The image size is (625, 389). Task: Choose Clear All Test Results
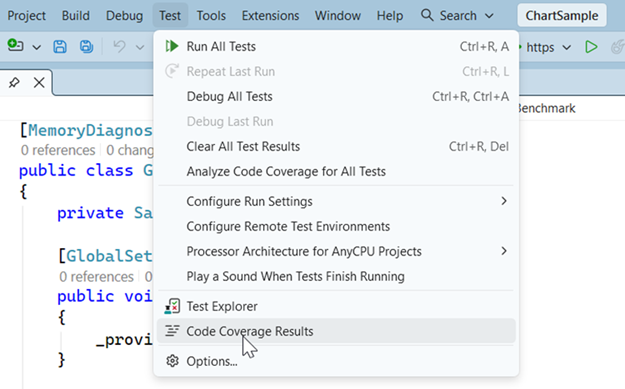pyautogui.click(x=336, y=146)
